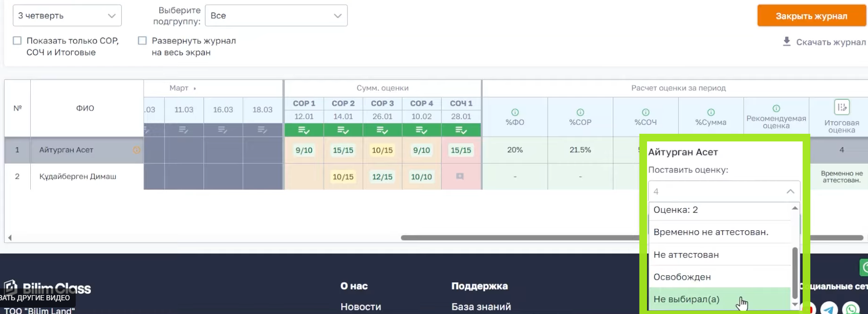Open the comment icon in Құдайберген's СОЧ 1 cell

[x=460, y=176]
